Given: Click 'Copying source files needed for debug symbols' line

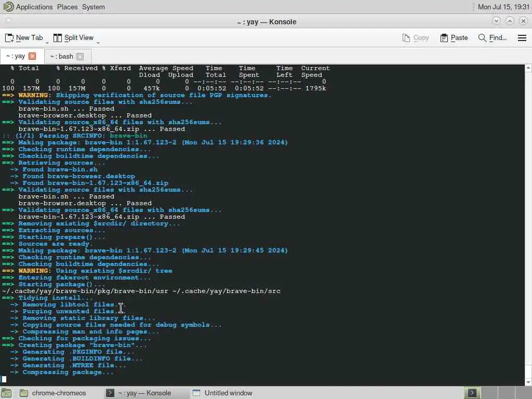Looking at the screenshot, I should pos(116,325).
